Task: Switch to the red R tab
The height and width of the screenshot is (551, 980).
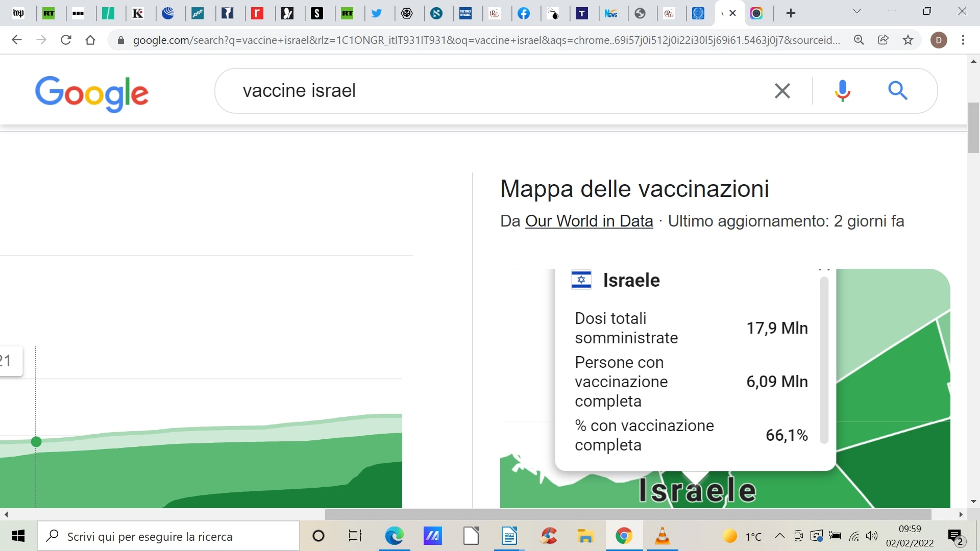Action: (257, 13)
